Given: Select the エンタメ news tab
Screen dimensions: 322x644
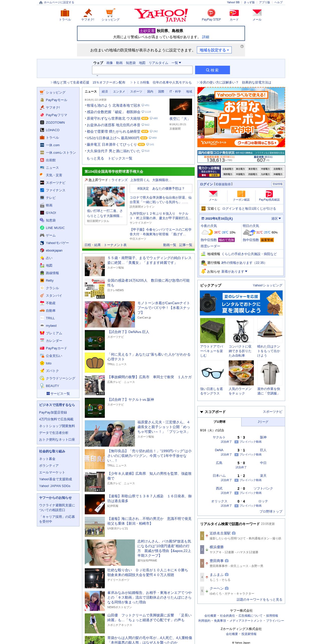Looking at the screenshot, I should pos(119,92).
